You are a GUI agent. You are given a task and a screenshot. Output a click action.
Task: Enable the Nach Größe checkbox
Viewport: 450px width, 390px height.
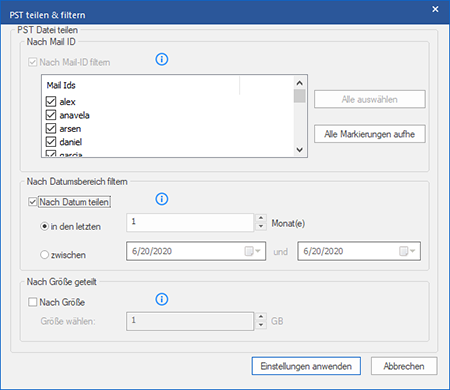[x=32, y=302]
